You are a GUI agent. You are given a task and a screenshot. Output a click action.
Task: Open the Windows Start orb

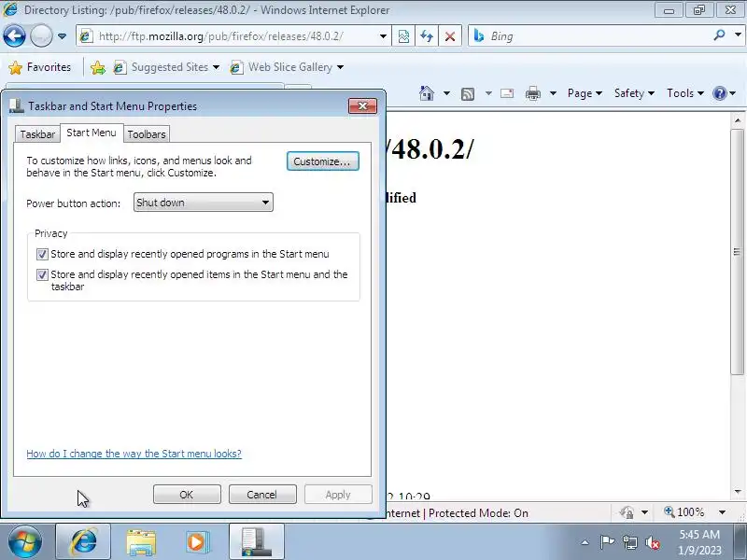(x=24, y=542)
